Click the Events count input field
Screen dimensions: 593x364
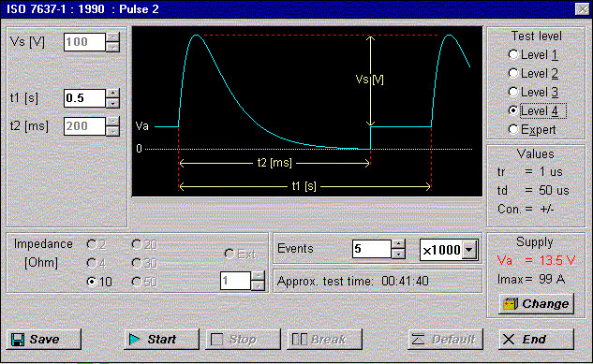pos(371,249)
